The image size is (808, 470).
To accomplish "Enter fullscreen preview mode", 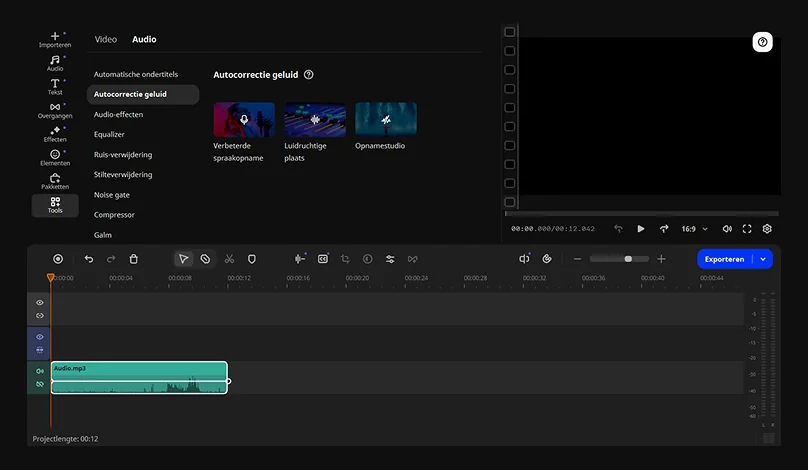I will point(747,229).
